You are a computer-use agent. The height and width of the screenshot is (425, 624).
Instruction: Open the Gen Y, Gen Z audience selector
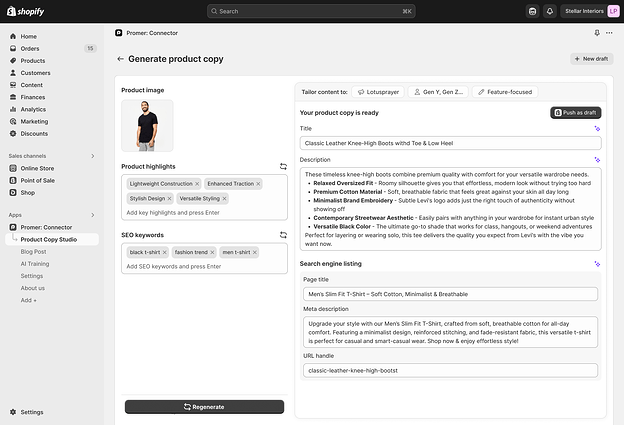(438, 92)
